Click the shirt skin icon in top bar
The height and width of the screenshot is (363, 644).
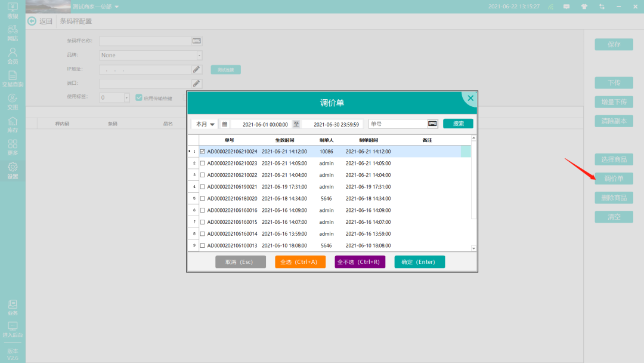pyautogui.click(x=584, y=7)
